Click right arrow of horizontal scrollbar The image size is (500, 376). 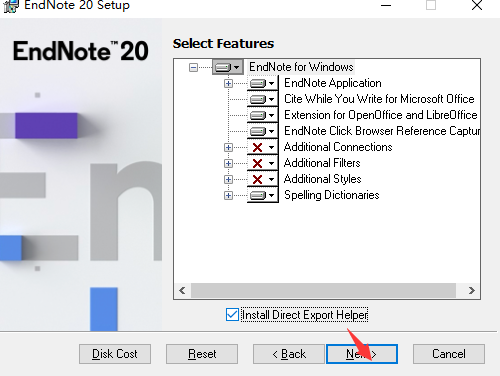pyautogui.click(x=471, y=290)
